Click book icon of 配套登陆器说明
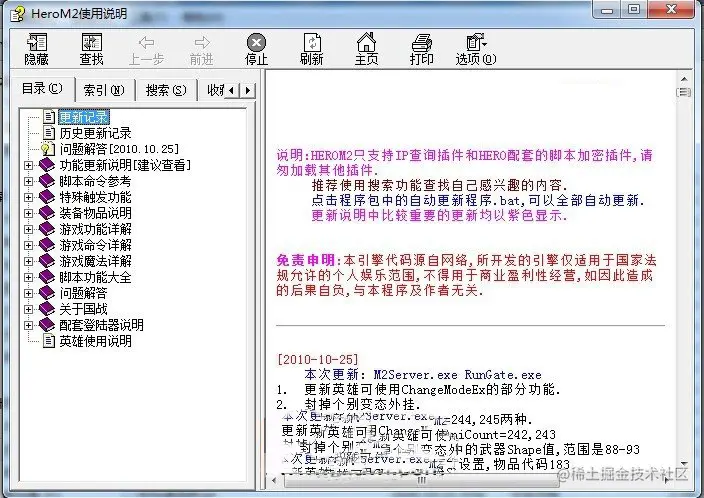Screen dimensions: 704x498 (47, 325)
